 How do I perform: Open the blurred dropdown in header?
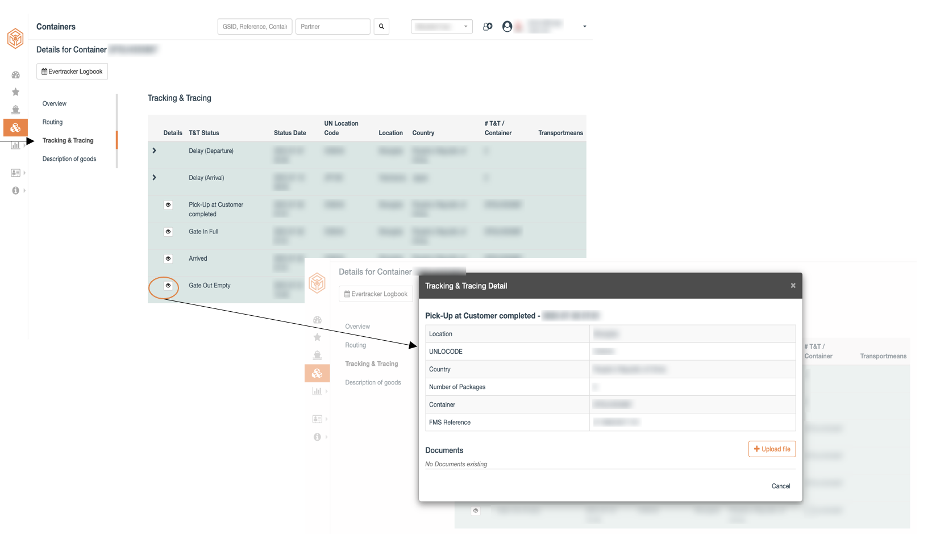point(442,27)
